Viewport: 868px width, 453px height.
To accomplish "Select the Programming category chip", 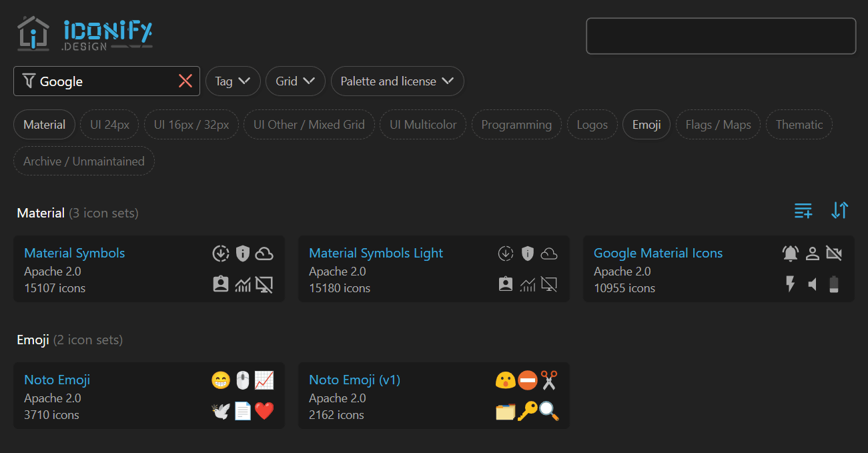I will tap(516, 125).
